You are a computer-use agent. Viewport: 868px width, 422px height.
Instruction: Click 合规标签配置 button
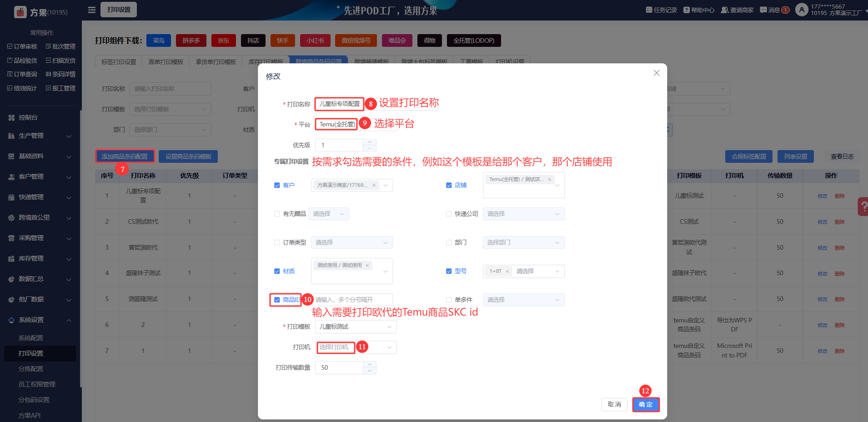(x=749, y=156)
